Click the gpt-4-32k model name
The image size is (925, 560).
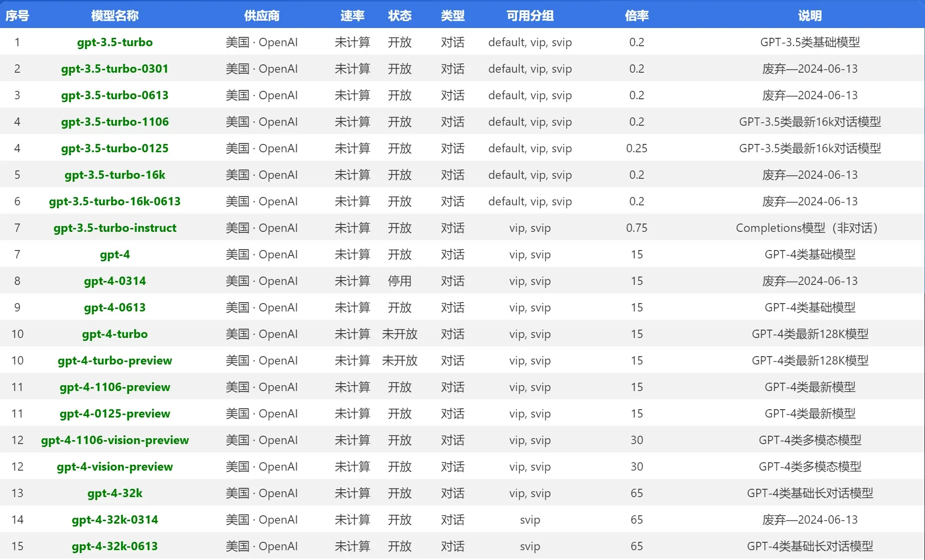point(115,493)
